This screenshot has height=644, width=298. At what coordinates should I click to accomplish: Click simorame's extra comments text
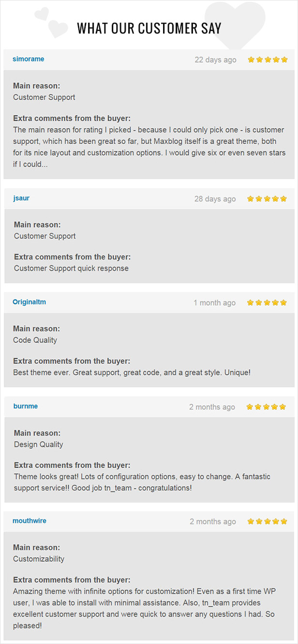tap(149, 147)
